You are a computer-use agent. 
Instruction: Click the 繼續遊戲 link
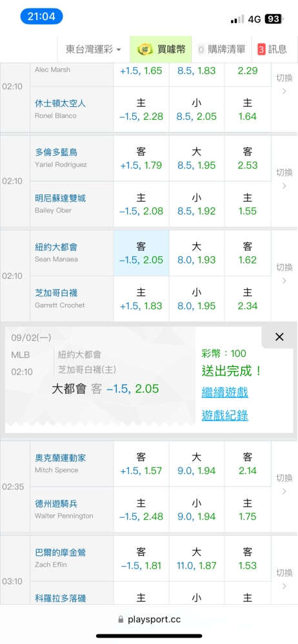[x=224, y=392]
